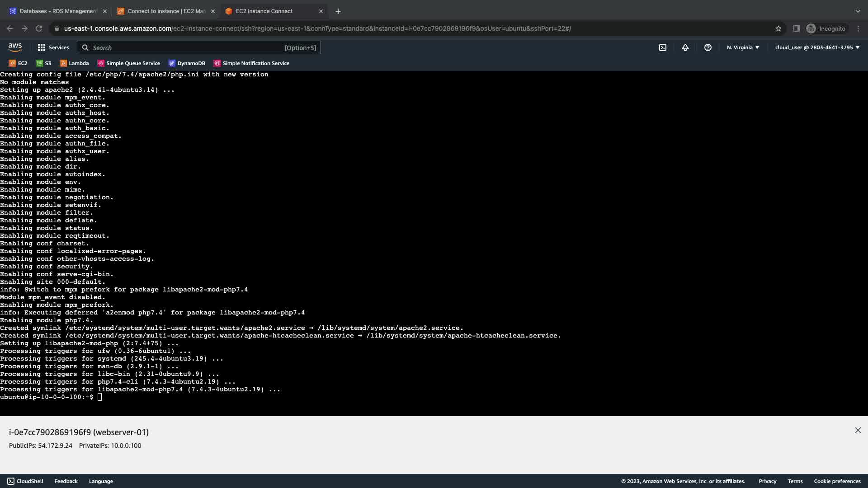Bookmark this page with the star icon
The image size is (868, 488).
tap(778, 28)
